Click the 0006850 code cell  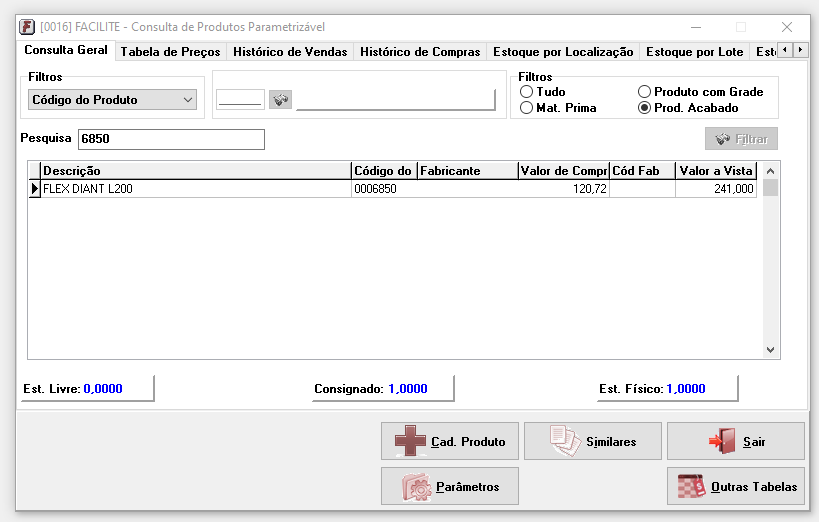tap(384, 189)
